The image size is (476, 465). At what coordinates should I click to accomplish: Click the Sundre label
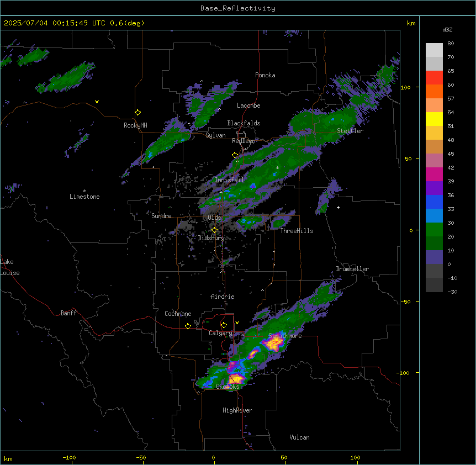click(x=161, y=216)
